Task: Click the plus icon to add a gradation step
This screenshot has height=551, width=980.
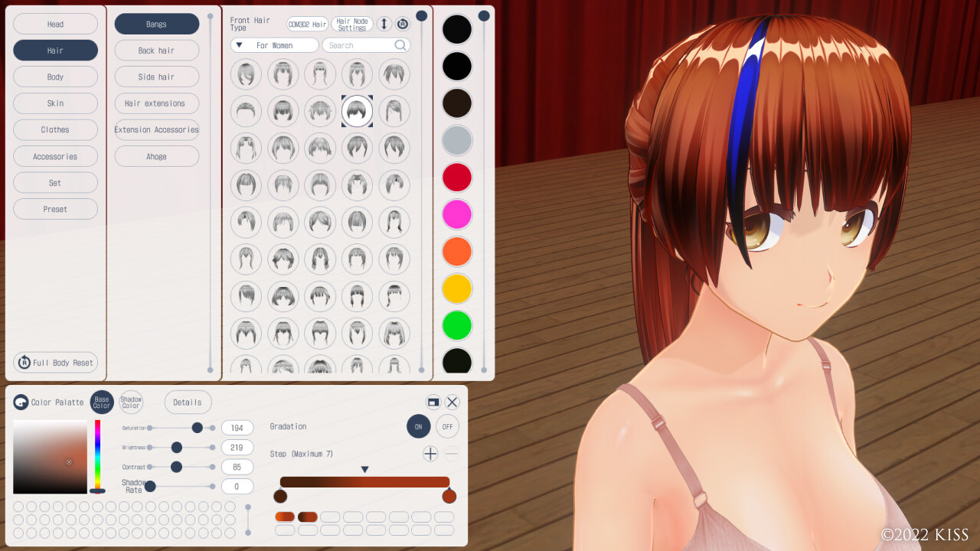Action: [x=430, y=453]
